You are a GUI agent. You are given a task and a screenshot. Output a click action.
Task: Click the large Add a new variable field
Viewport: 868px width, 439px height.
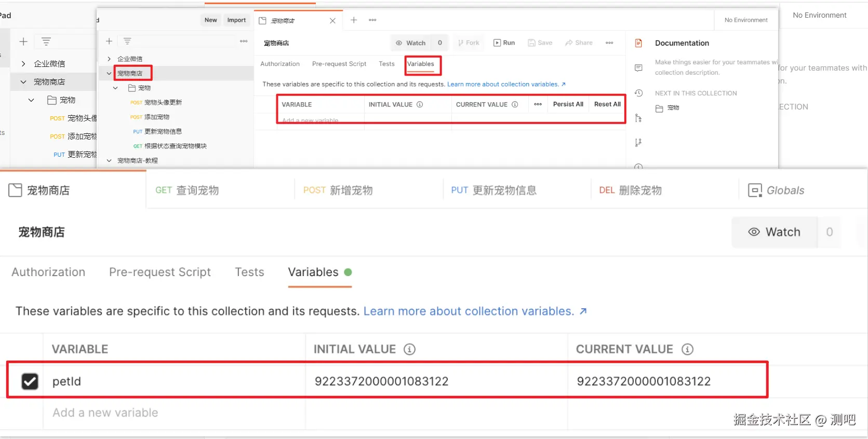174,413
